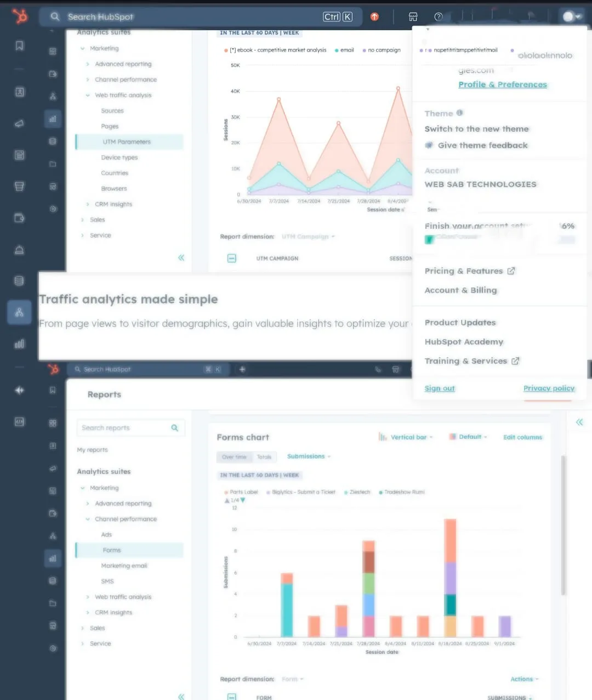
Task: Toggle the no campaign series in the legend
Action: point(382,50)
